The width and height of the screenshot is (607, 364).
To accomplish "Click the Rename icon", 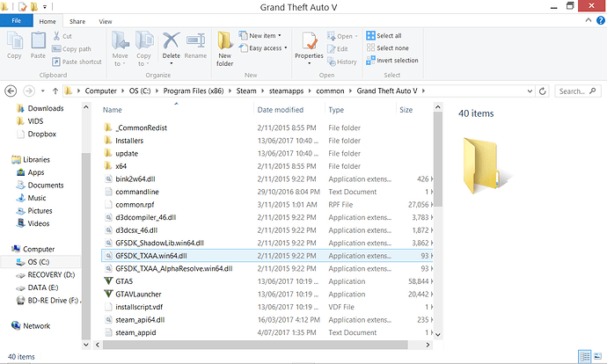I will coord(195,41).
